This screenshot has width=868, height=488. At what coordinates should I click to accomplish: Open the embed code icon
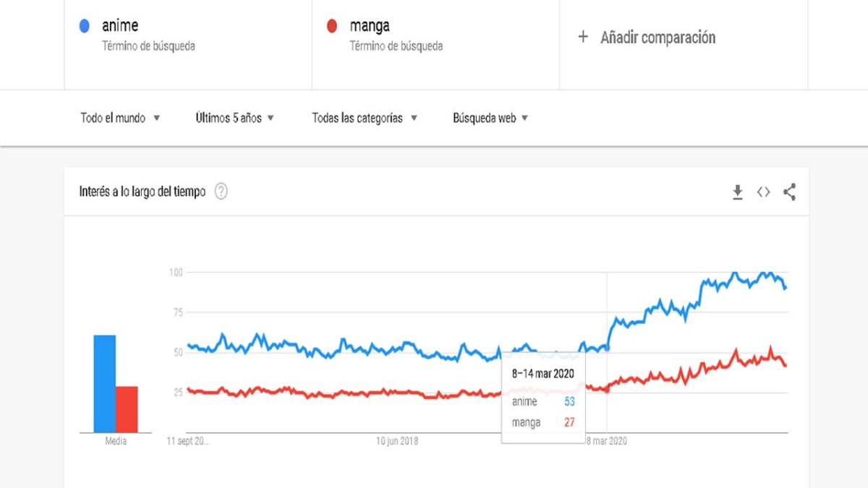coord(763,192)
